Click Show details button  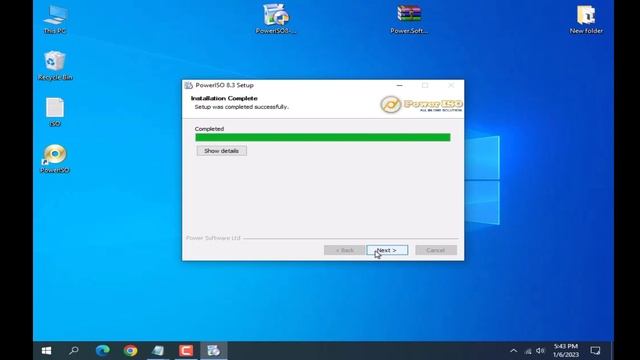coord(222,151)
